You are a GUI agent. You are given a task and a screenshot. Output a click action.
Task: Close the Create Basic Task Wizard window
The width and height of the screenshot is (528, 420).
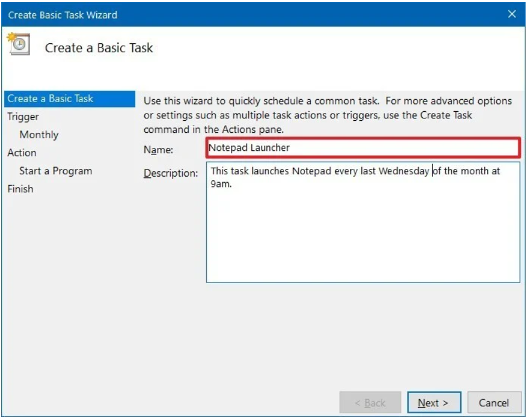pyautogui.click(x=512, y=14)
